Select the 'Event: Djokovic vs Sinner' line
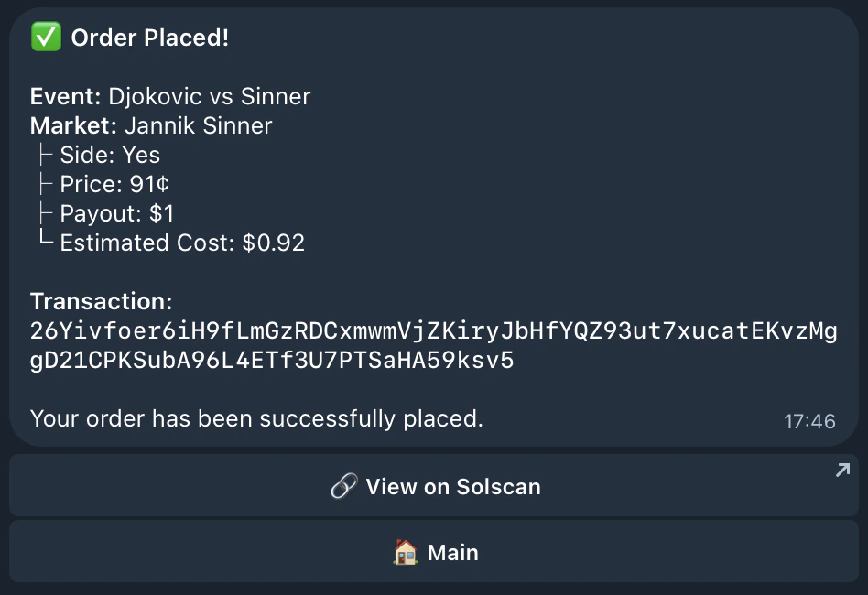Viewport: 868px width, 595px height. click(170, 96)
